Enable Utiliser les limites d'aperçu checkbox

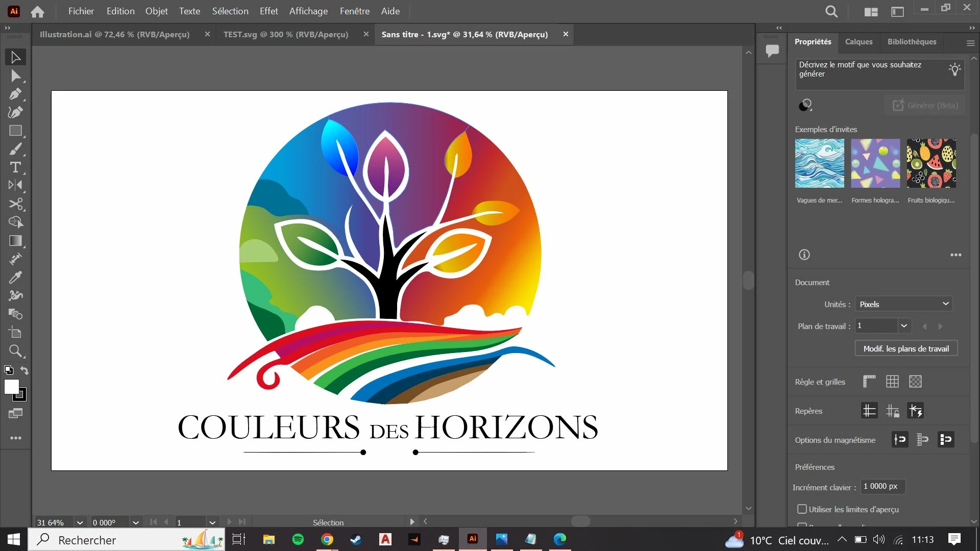[x=802, y=509]
